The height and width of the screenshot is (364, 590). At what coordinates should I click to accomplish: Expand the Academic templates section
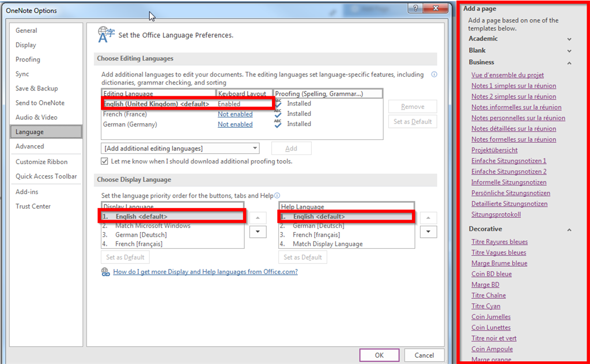point(569,39)
